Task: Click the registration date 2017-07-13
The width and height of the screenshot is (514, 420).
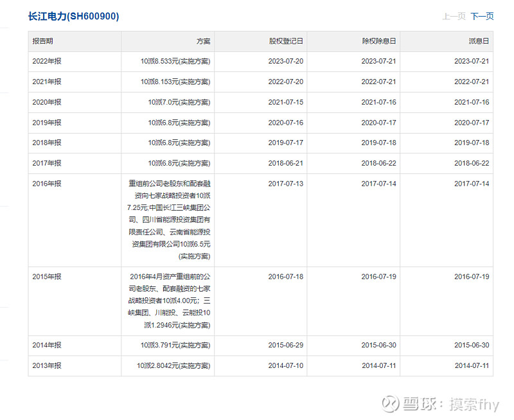Action: point(286,184)
